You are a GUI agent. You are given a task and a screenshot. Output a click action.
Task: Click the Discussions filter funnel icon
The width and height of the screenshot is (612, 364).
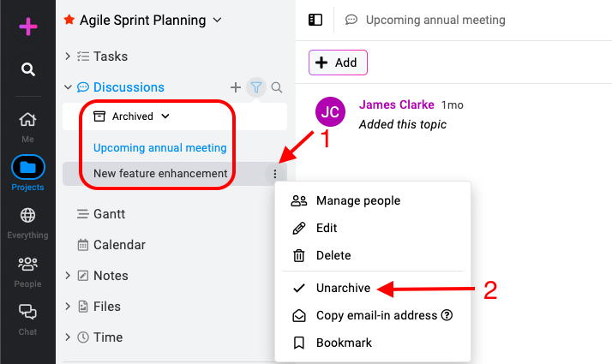click(x=256, y=87)
